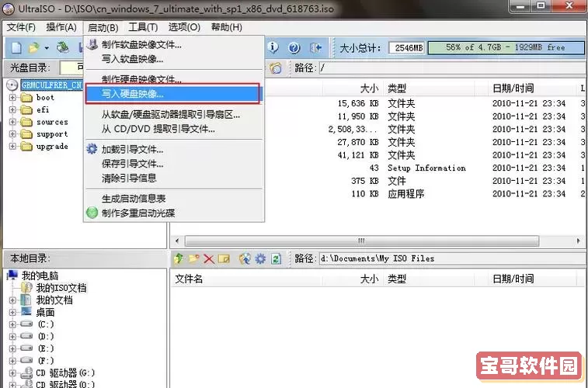Click the 2546MB total size field

pyautogui.click(x=406, y=48)
